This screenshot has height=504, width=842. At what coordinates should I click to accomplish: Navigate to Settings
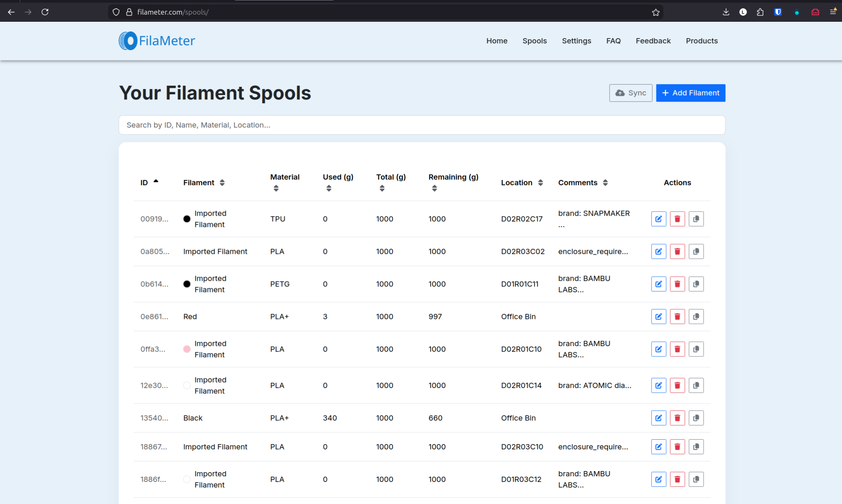576,41
